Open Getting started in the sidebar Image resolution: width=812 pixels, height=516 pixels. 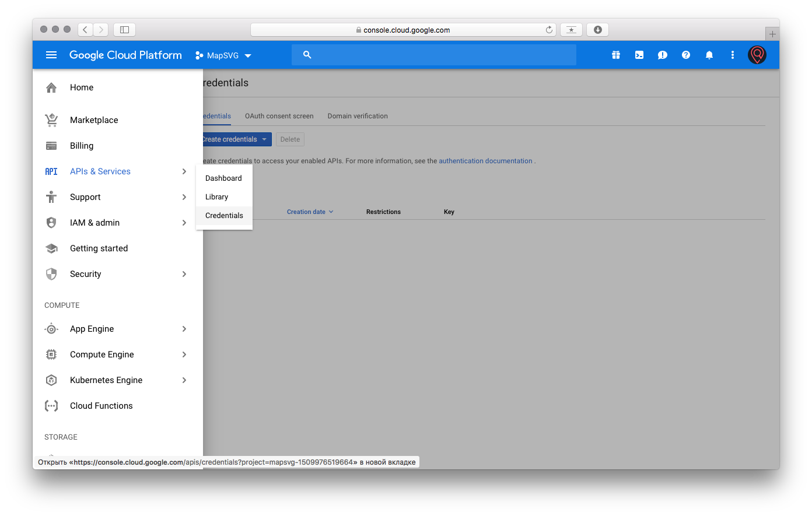(x=118, y=248)
